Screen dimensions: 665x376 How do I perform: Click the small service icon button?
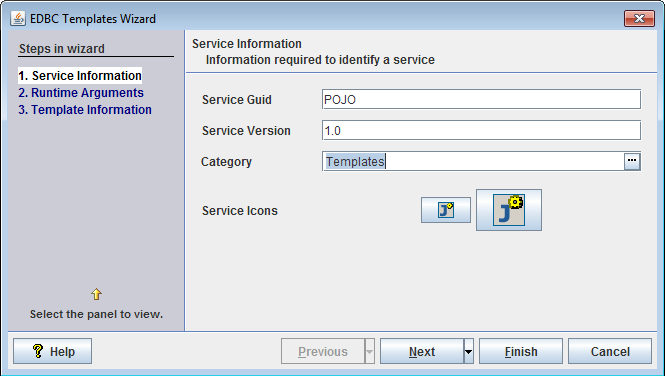tap(446, 210)
